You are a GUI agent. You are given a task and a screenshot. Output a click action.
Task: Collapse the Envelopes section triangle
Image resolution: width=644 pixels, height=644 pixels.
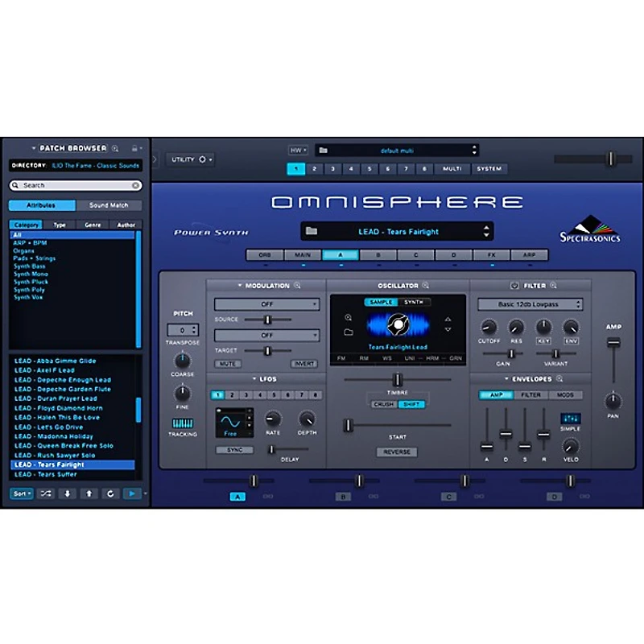pos(506,378)
